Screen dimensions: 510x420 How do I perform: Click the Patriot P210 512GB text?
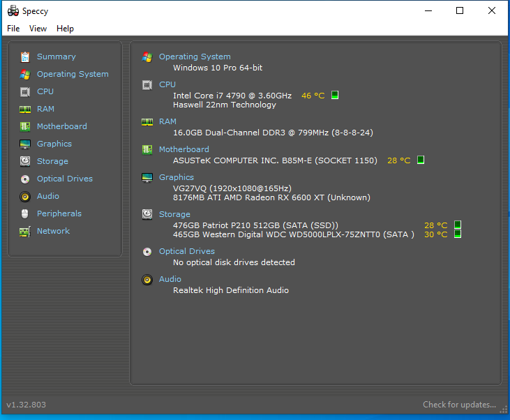(255, 225)
